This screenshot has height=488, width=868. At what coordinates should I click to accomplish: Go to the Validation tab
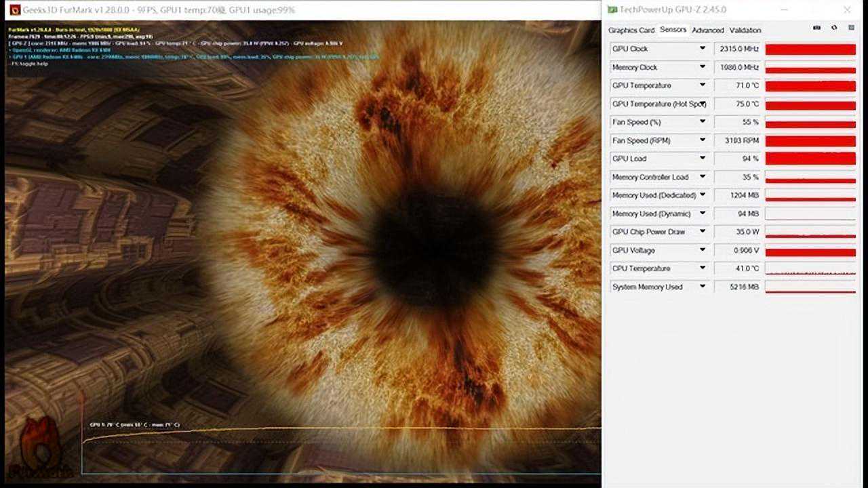tap(745, 30)
